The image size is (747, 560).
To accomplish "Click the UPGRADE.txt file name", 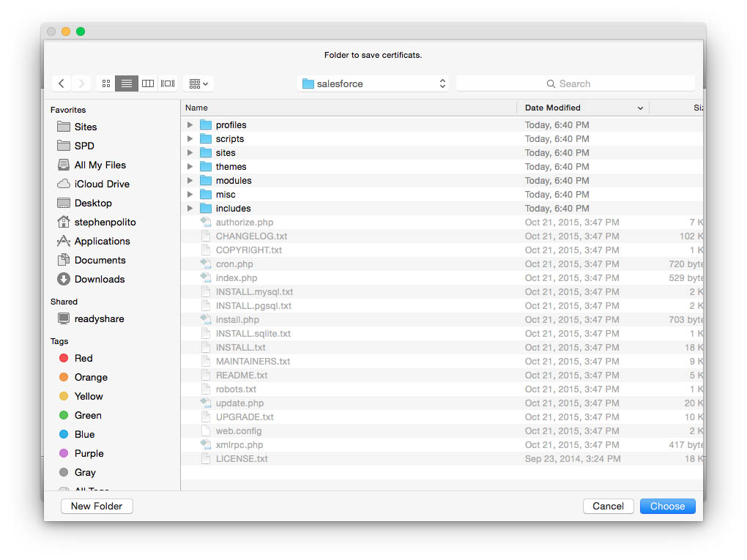I will (x=245, y=417).
